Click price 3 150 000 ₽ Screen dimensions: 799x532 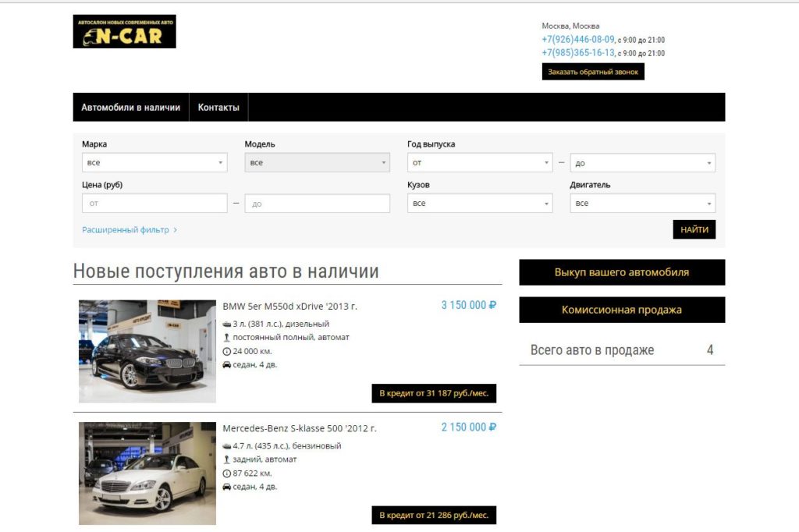(469, 305)
